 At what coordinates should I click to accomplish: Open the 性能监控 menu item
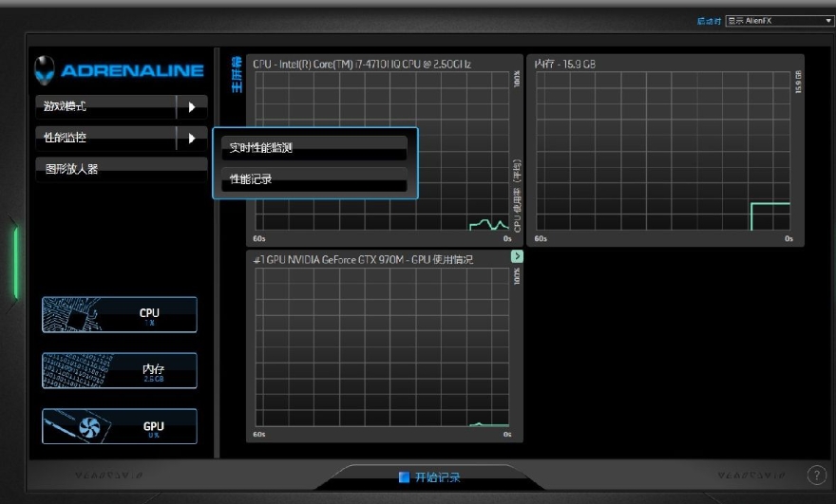(x=105, y=139)
